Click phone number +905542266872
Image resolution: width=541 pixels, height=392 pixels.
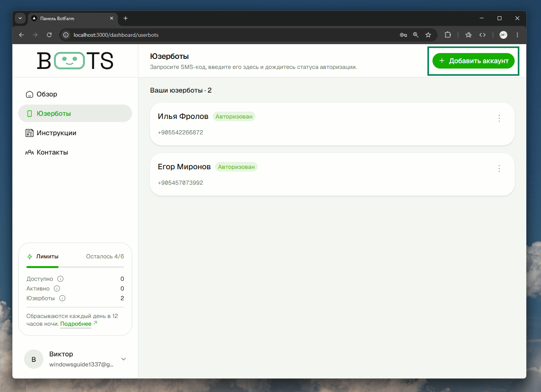pyautogui.click(x=180, y=132)
